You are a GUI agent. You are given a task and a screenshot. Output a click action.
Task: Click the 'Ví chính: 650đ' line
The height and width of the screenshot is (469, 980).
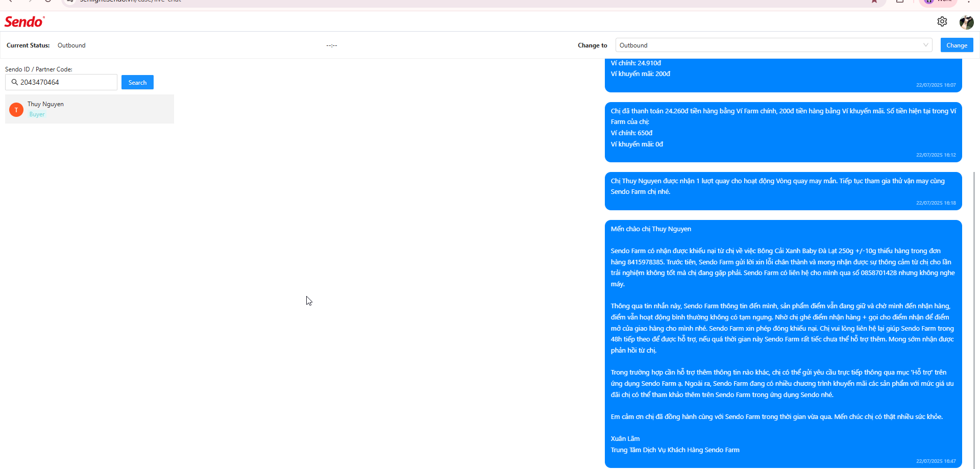[x=631, y=133]
